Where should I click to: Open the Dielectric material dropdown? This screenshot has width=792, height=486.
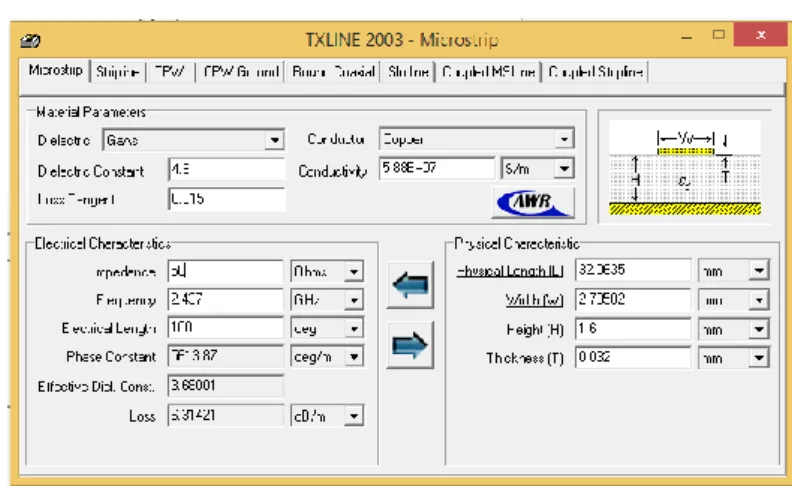click(x=275, y=140)
